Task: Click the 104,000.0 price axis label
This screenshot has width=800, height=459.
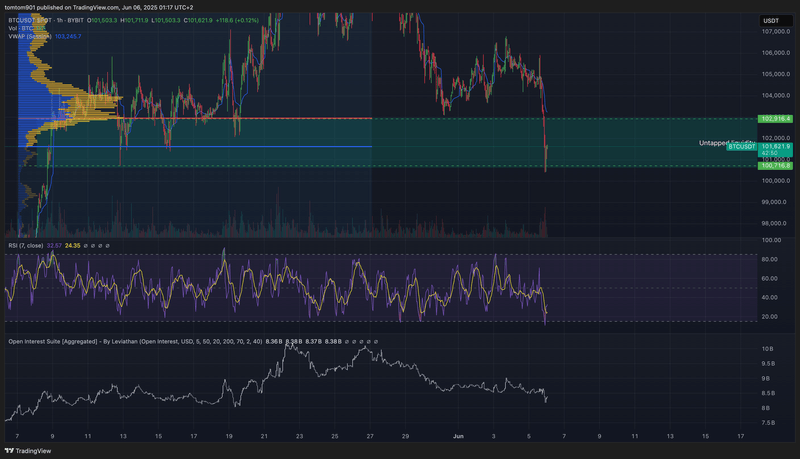Action: [776, 96]
